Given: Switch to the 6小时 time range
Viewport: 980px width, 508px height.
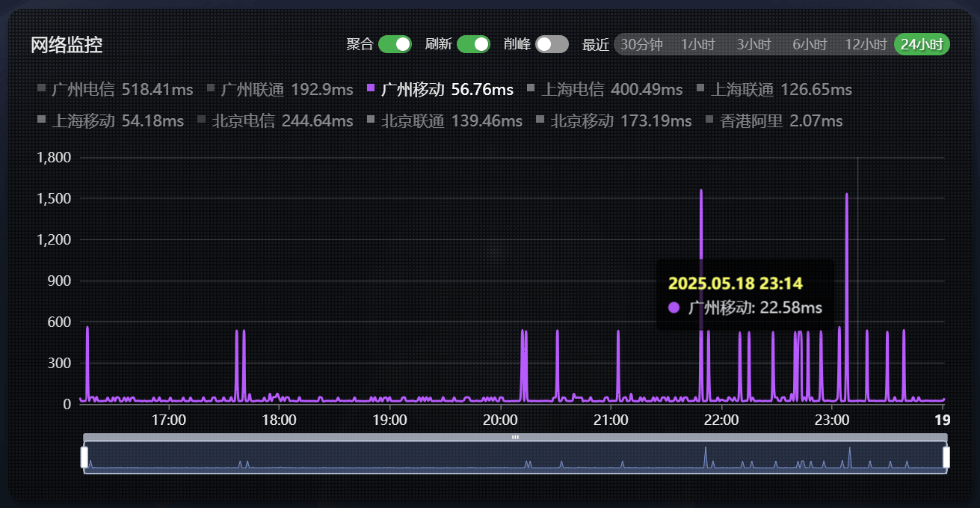Looking at the screenshot, I should click(x=810, y=44).
